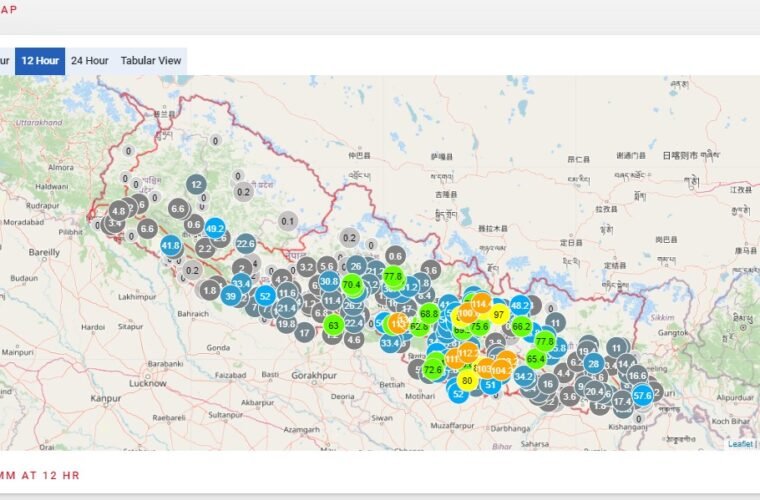Click the green 72.6 rainfall marker
The image size is (760, 500).
(433, 369)
